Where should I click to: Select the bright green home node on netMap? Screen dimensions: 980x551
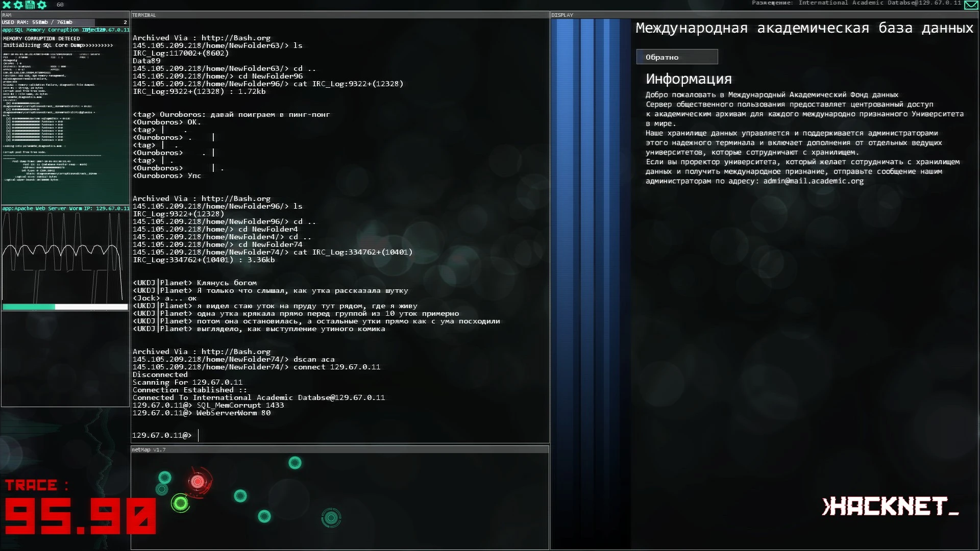click(180, 504)
